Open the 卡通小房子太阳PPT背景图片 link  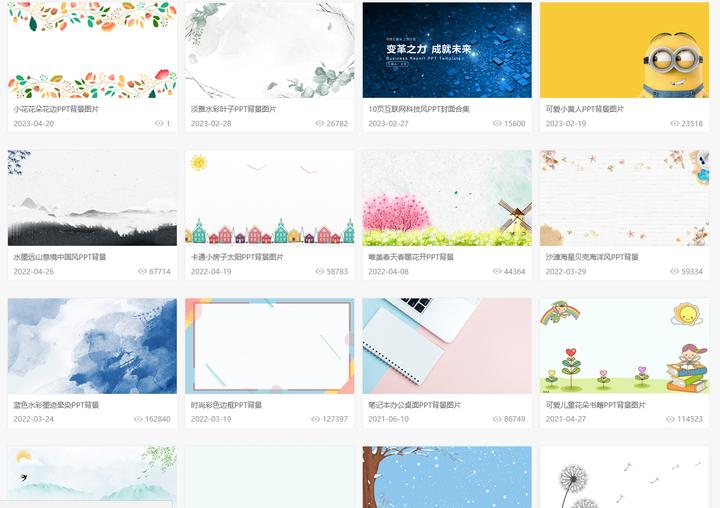[x=237, y=257]
